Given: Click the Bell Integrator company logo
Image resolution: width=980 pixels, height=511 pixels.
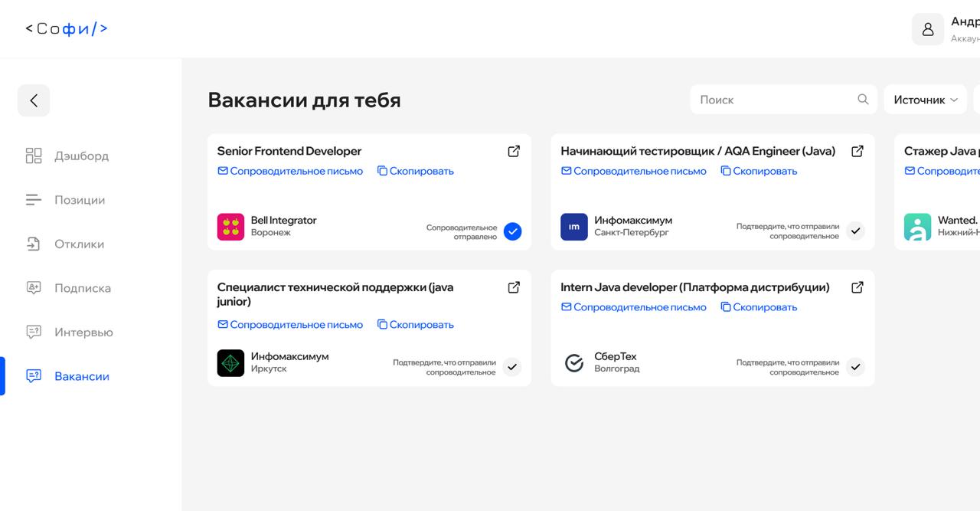Looking at the screenshot, I should point(230,227).
